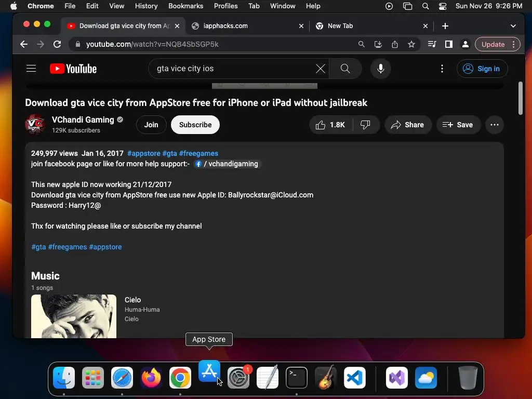Open GarageBand from the Dock
This screenshot has width=532, height=399.
[326, 377]
